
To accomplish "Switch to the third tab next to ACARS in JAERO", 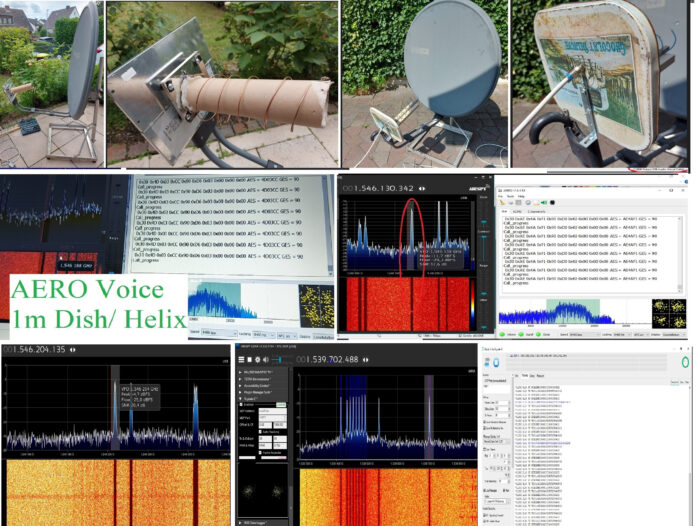I will click(x=537, y=212).
